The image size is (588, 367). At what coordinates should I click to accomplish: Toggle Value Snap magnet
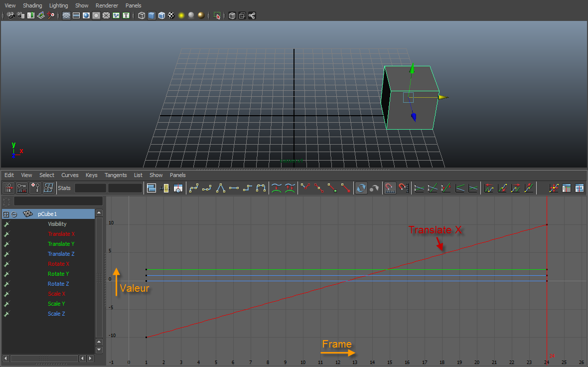pyautogui.click(x=404, y=188)
